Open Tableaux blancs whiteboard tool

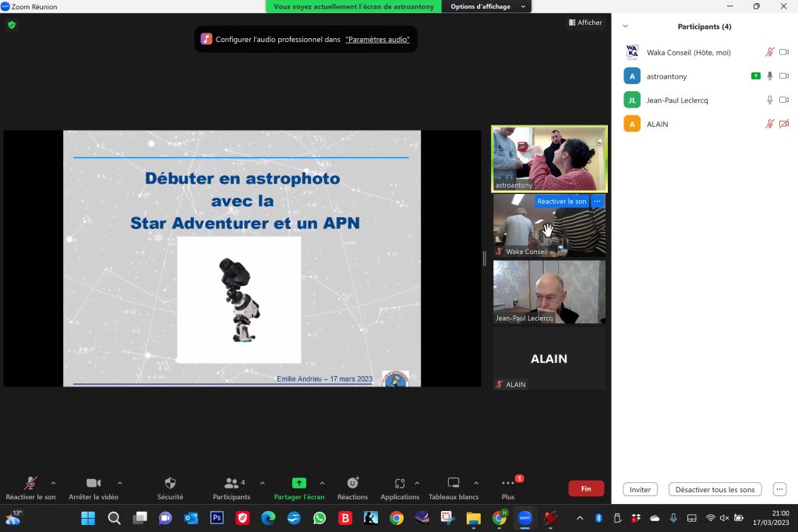point(454,488)
